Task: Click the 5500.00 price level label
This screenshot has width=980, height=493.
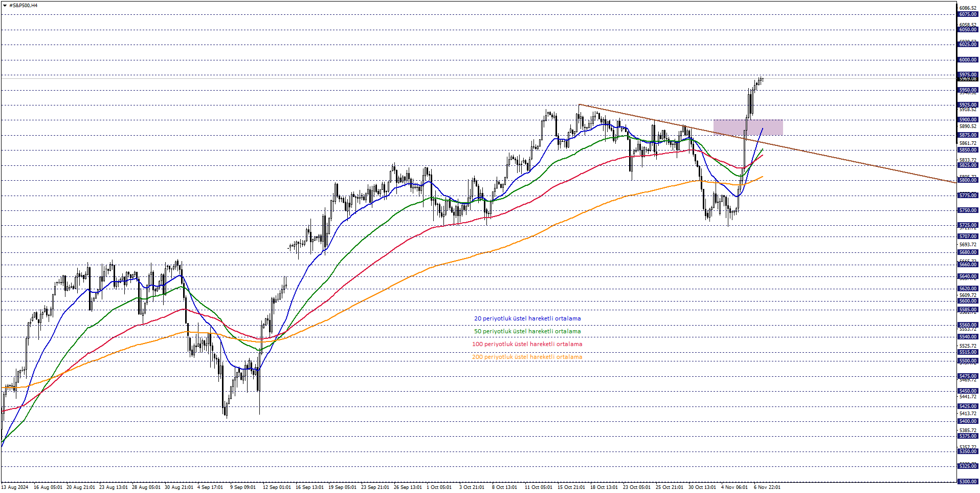Action: tap(968, 361)
